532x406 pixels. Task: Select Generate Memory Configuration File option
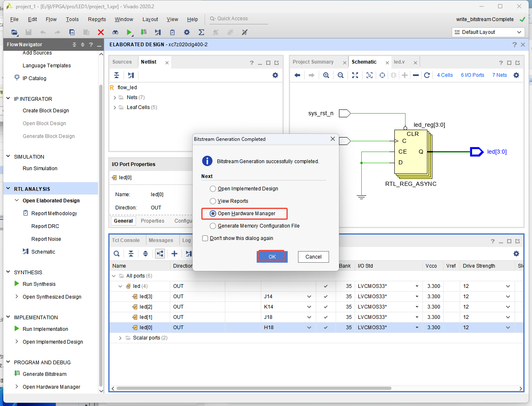click(x=213, y=226)
